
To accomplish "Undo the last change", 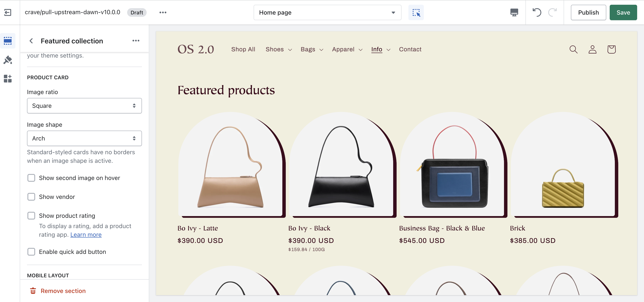I will (x=537, y=12).
